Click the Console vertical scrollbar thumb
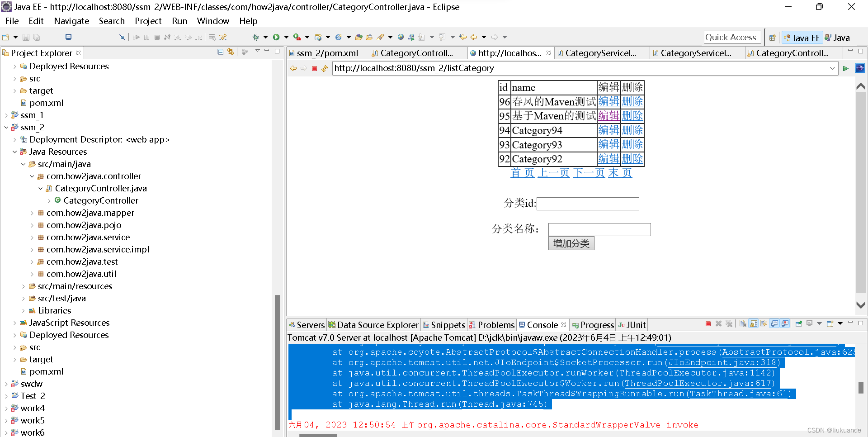 [861, 387]
